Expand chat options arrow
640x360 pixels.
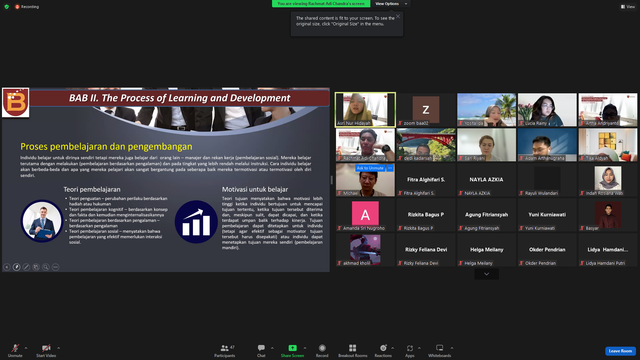click(272, 348)
